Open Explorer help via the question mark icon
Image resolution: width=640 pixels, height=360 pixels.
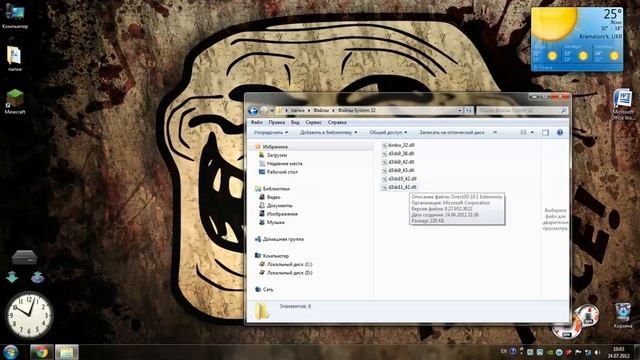[x=560, y=133]
